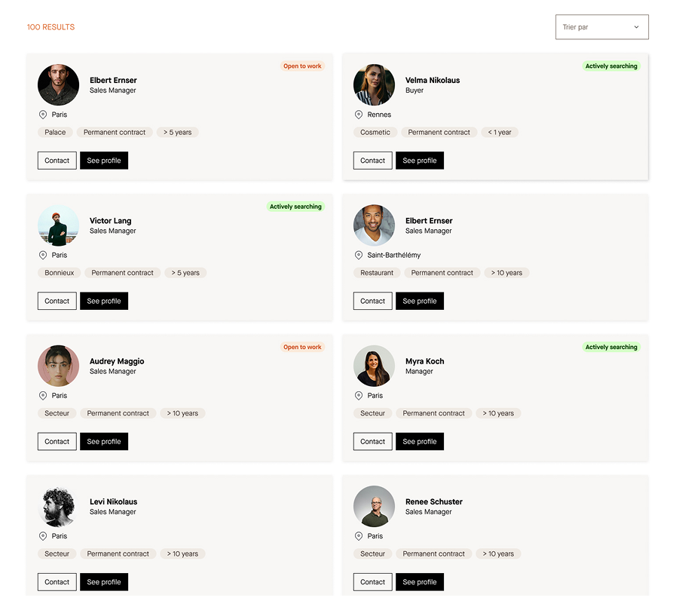Click Open to work badge on Audrey Maggio
This screenshot has width=676, height=616.
[x=302, y=348]
